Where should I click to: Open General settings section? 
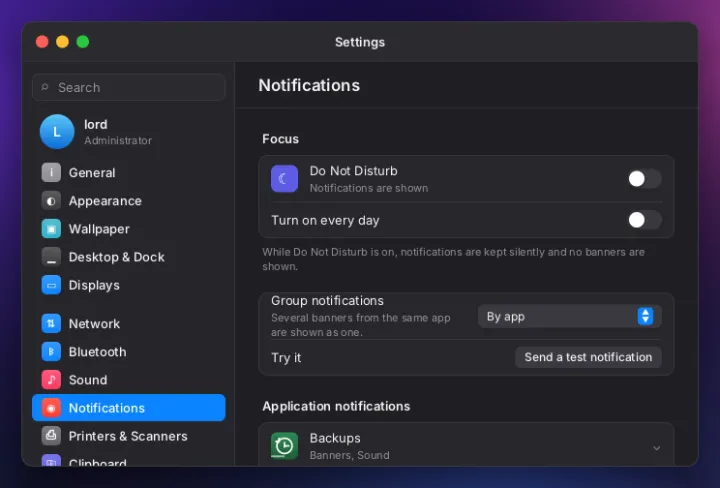pyautogui.click(x=129, y=173)
